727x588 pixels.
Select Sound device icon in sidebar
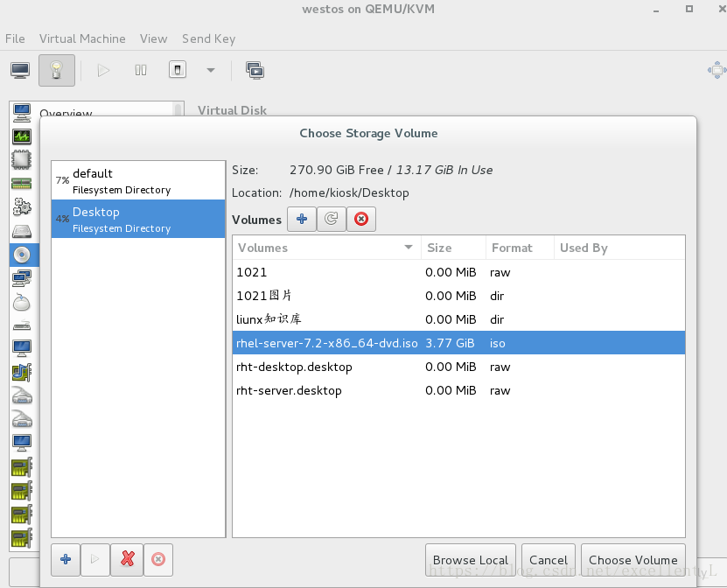[x=22, y=373]
